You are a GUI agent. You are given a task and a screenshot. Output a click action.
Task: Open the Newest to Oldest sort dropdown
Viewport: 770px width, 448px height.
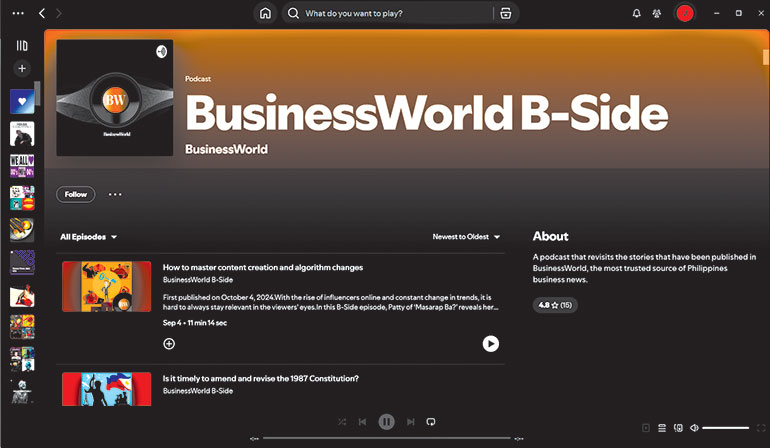[466, 237]
